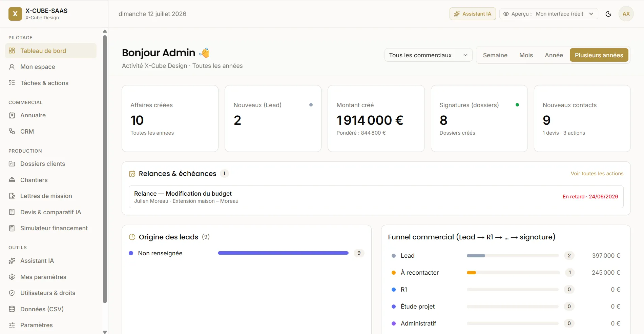
Task: Open Dossiers clients page
Action: tap(51, 164)
